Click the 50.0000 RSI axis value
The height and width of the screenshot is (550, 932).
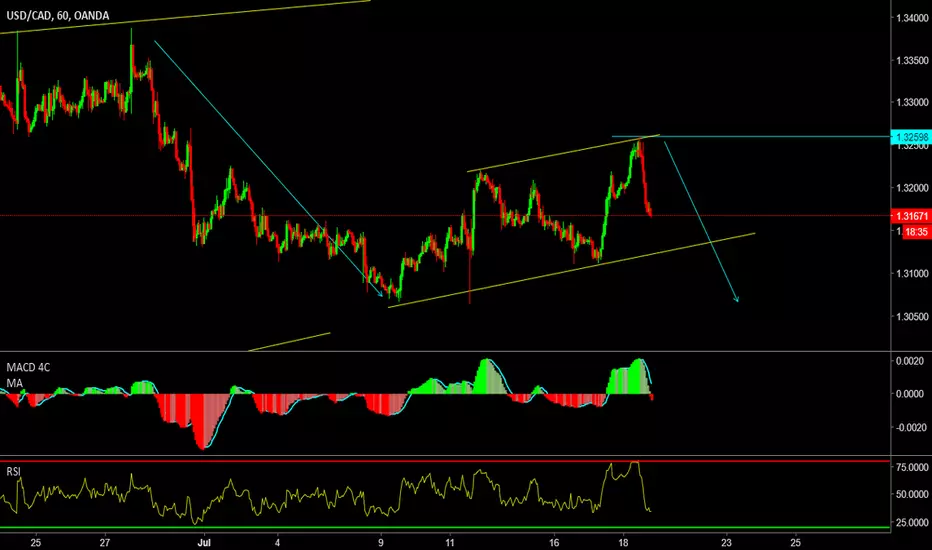tap(912, 494)
